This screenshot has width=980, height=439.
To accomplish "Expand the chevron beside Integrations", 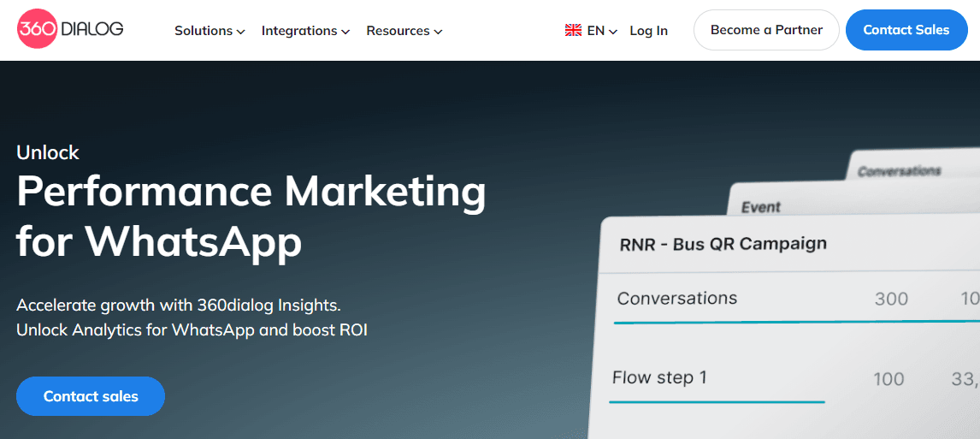I will pyautogui.click(x=345, y=32).
